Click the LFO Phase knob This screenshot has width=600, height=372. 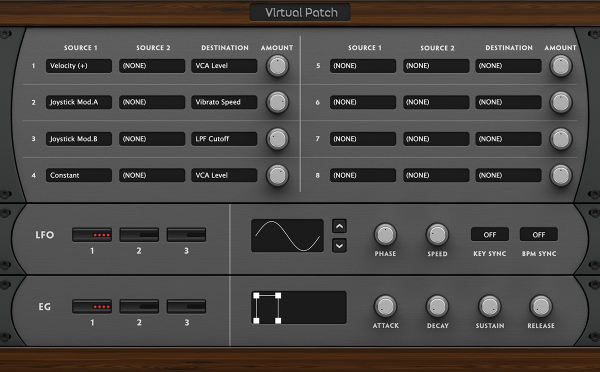pyautogui.click(x=385, y=234)
